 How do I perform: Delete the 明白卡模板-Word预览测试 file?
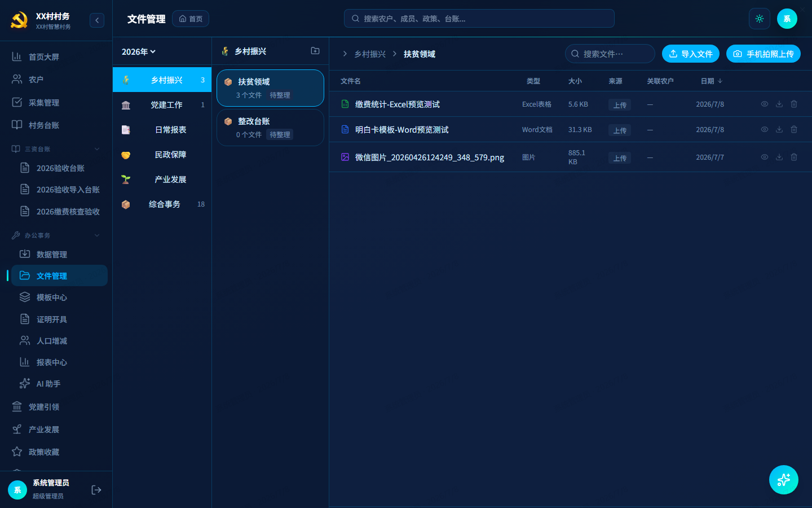794,129
